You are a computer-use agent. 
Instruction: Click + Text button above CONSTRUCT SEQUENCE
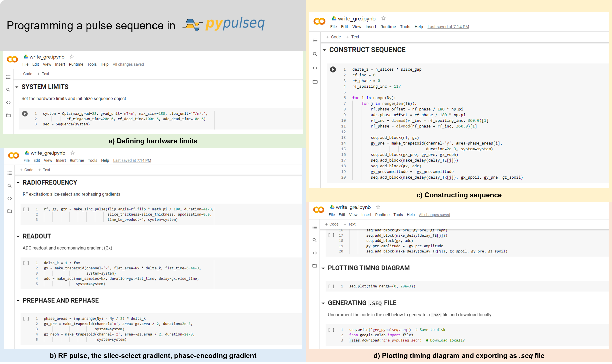point(353,37)
